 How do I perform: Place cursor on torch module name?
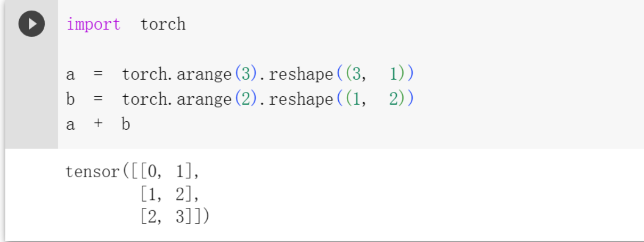(163, 24)
